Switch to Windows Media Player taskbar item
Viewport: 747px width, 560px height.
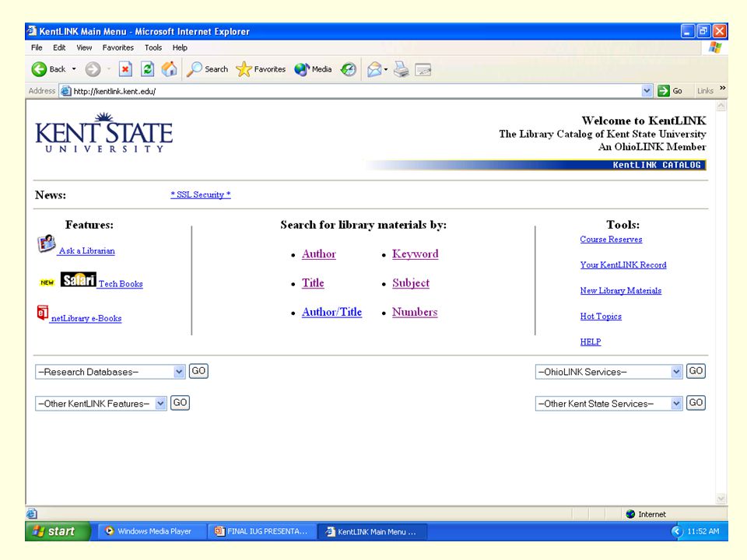pyautogui.click(x=153, y=531)
